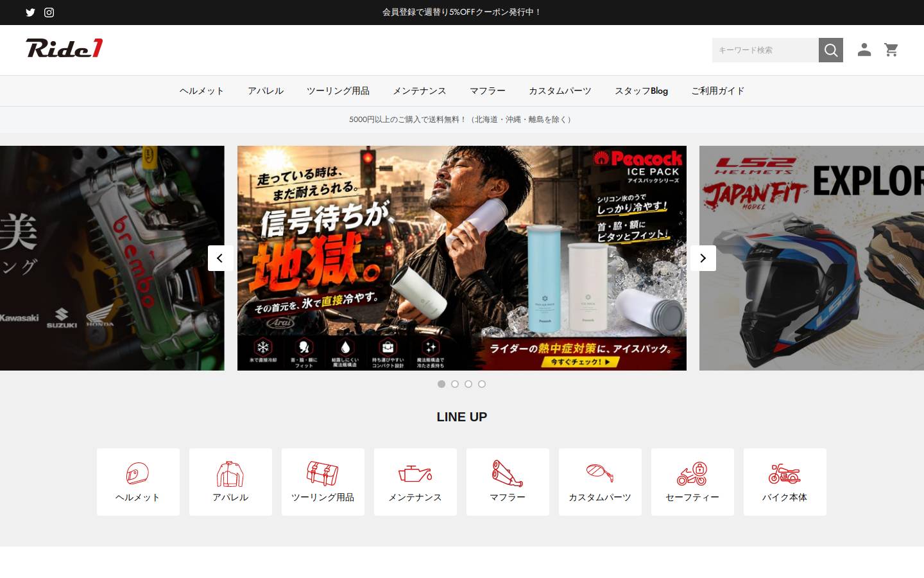Image resolution: width=924 pixels, height=578 pixels.
Task: Show next slide with right arrow
Action: coord(703,258)
